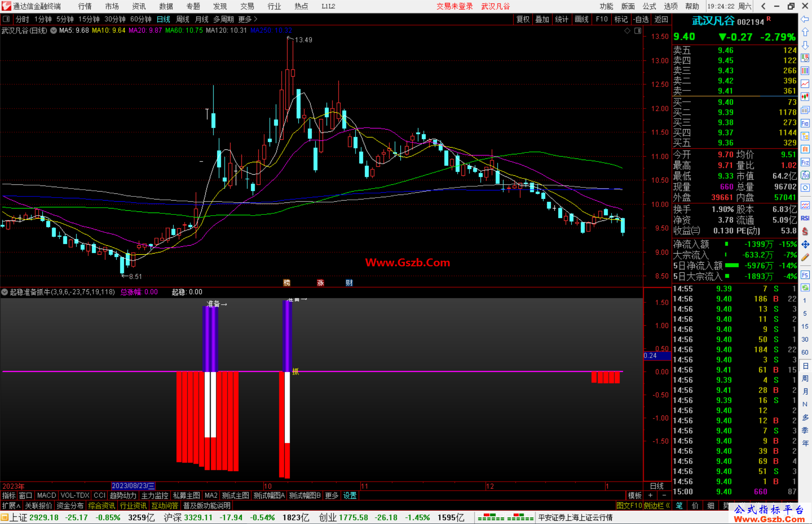The height and width of the screenshot is (524, 812).
Task: Click the RSI indicator sidebar icon
Action: [805, 218]
